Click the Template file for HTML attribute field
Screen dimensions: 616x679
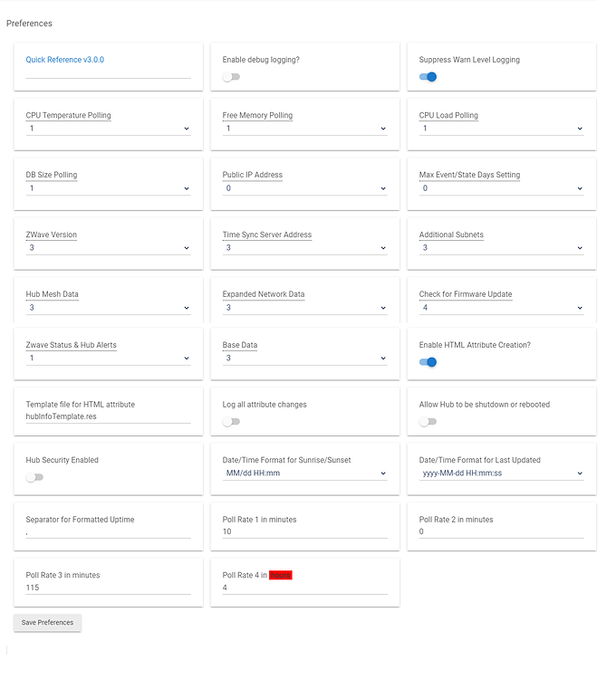coord(108,416)
